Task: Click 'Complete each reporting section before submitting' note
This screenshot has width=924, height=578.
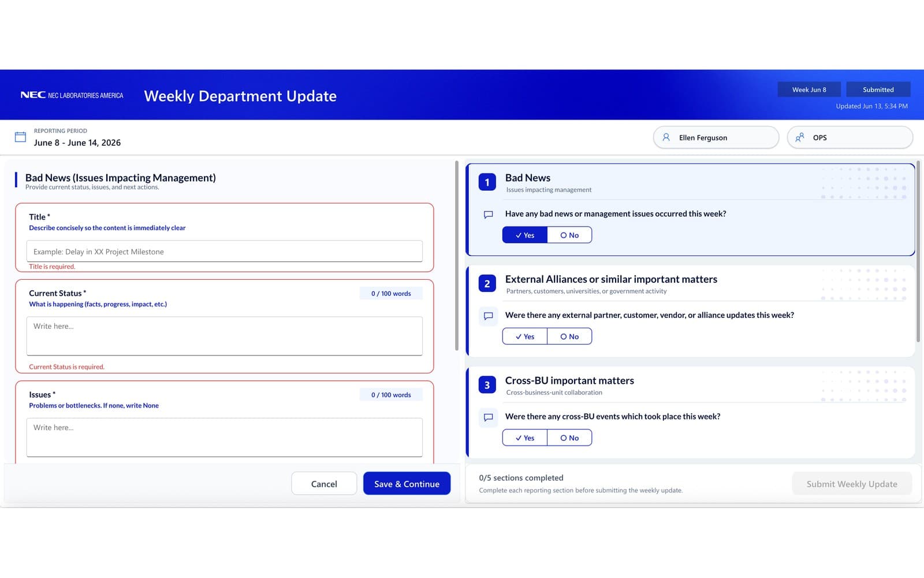Action: point(580,490)
